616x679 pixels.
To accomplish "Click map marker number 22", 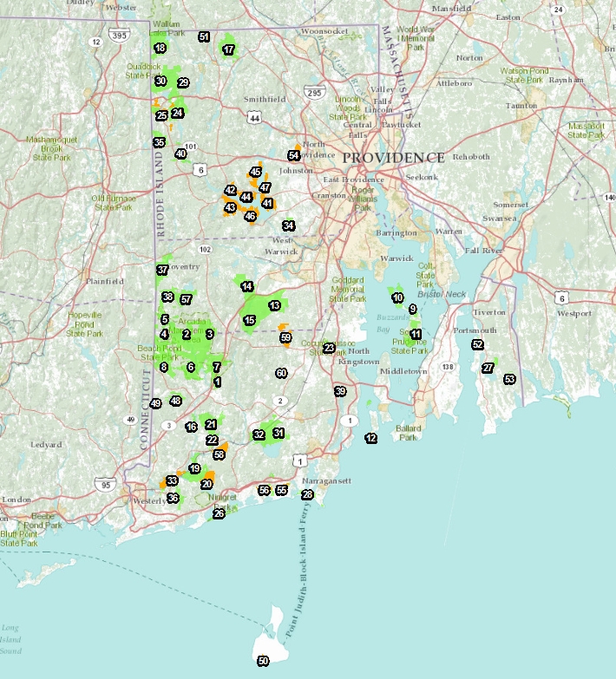I will pyautogui.click(x=212, y=440).
